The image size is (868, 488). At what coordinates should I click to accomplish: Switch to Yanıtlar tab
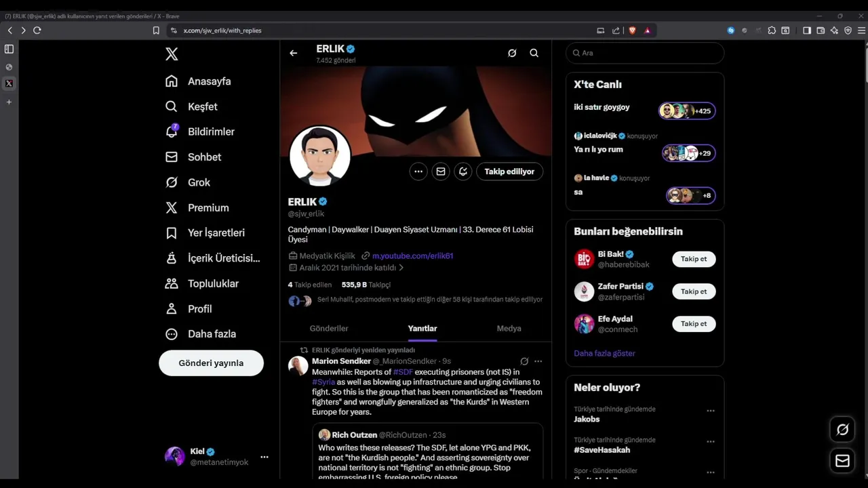point(422,328)
